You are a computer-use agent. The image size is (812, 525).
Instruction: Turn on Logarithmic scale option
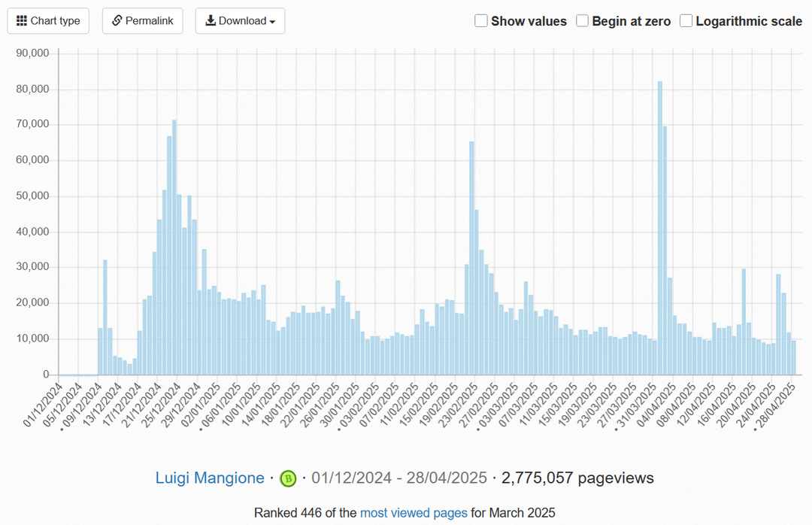(686, 21)
